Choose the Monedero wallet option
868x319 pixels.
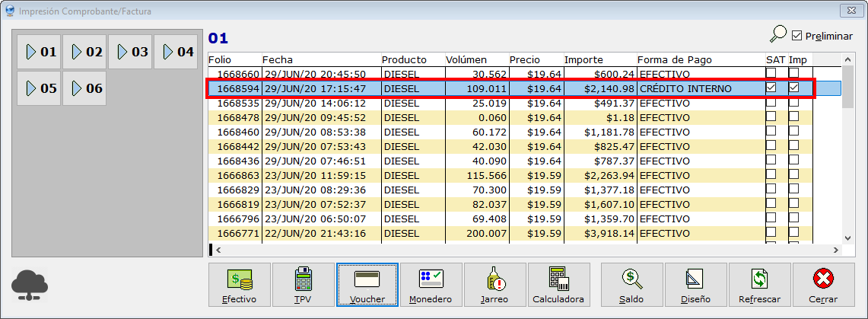(x=431, y=285)
